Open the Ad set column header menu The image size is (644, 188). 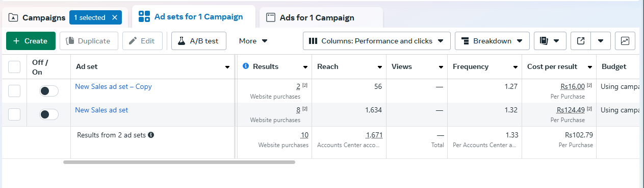pos(227,67)
